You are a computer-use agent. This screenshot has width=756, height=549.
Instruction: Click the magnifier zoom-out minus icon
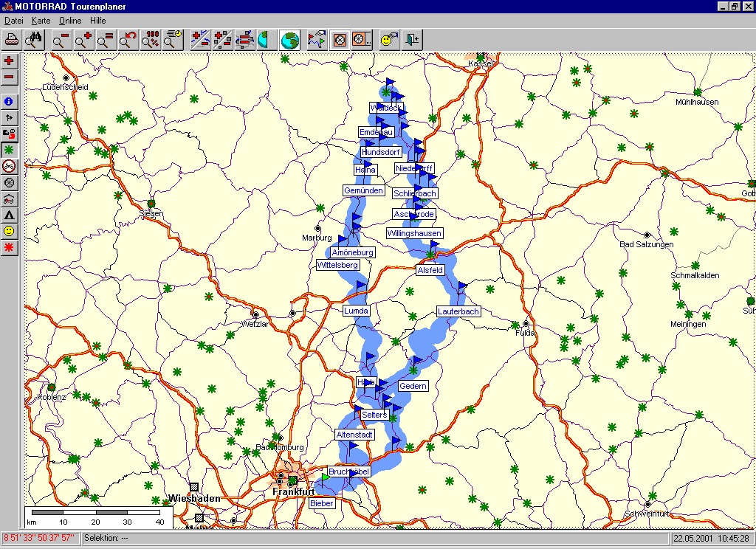[61, 40]
